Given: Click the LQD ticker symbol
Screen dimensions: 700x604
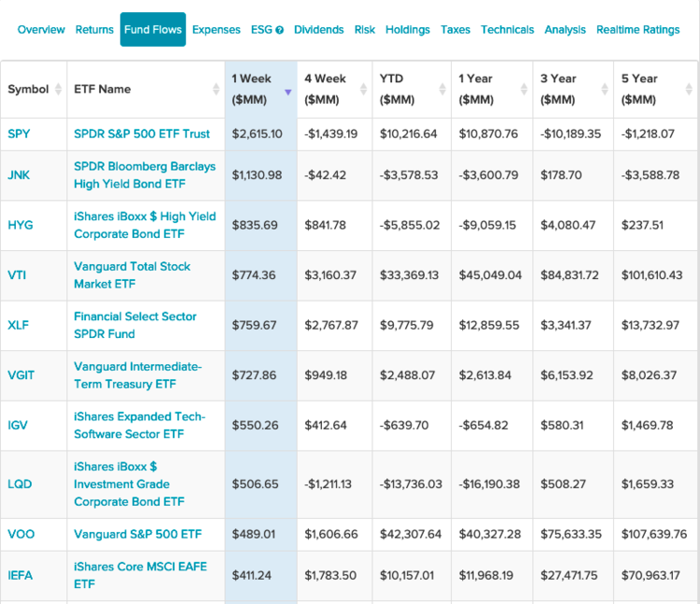Looking at the screenshot, I should [19, 485].
